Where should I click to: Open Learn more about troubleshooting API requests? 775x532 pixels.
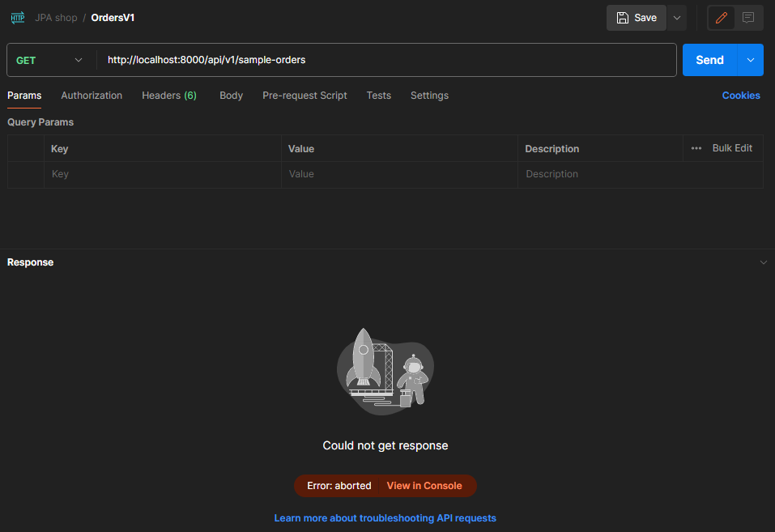click(x=385, y=518)
